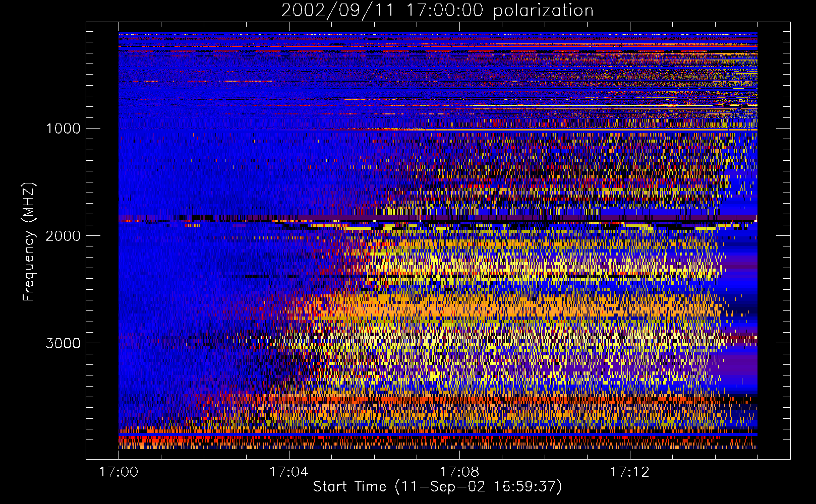
Task: Click the 'Start Time (11-Sep-02 16:59:37)' label
Action: (x=437, y=487)
